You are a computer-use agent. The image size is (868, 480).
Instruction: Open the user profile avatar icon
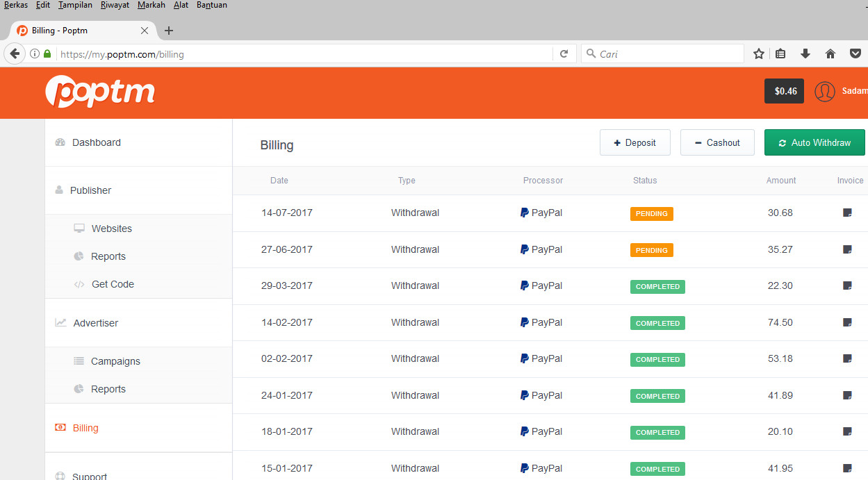click(825, 91)
